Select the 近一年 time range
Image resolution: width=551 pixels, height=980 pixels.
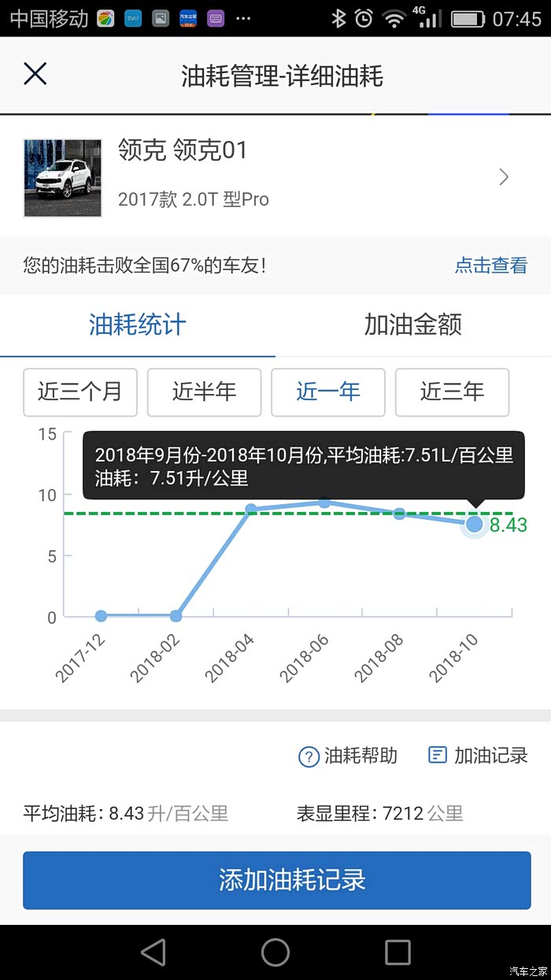[x=328, y=392]
